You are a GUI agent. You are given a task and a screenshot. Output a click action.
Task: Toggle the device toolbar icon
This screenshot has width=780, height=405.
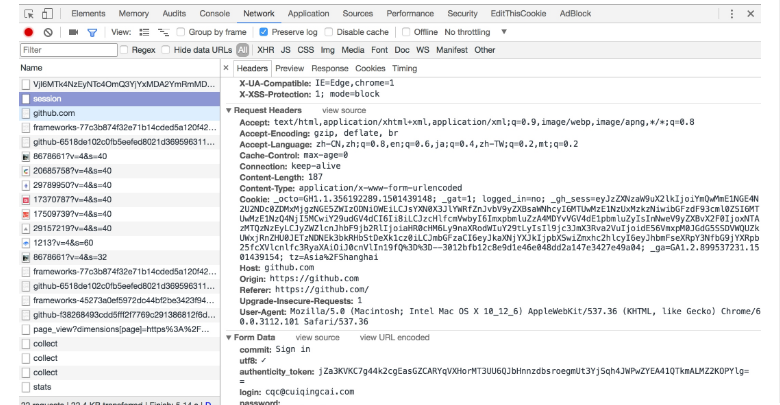[47, 14]
